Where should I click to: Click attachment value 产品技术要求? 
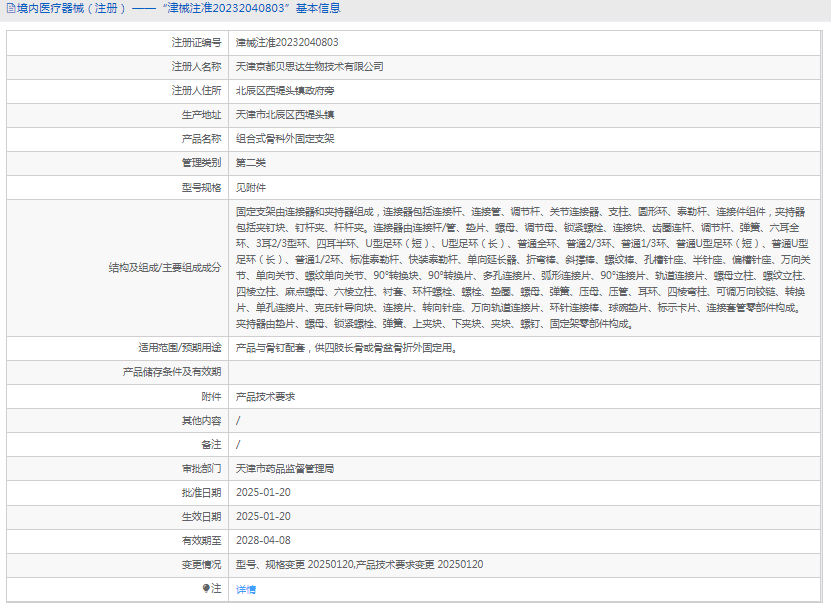(x=266, y=396)
